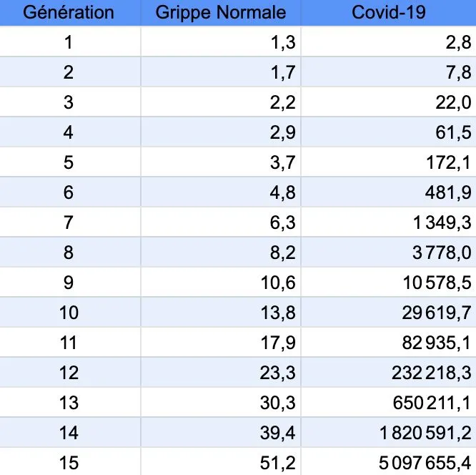476x475 pixels.
Task: Click the Covid-19 value 2,8
Action: 457,42
